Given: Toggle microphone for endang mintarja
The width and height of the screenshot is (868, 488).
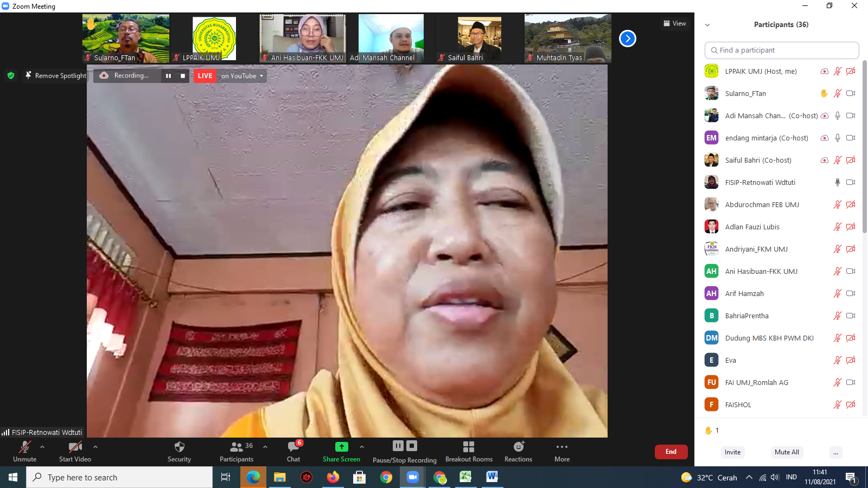Looking at the screenshot, I should click(838, 138).
